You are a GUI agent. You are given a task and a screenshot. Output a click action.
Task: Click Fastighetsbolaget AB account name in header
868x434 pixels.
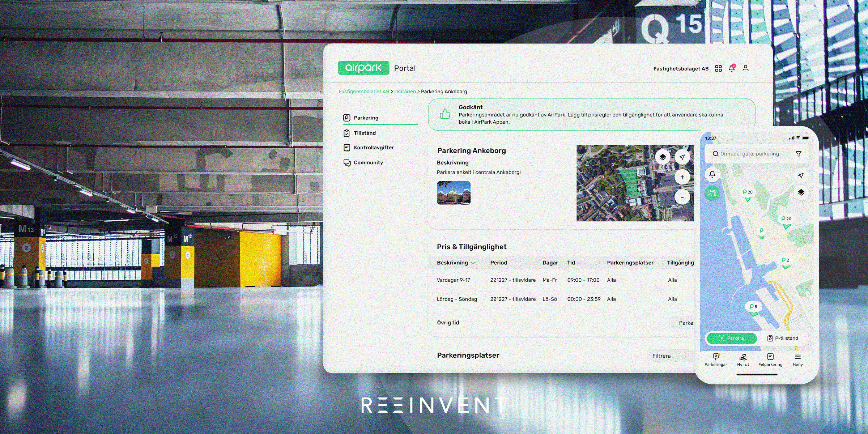click(x=681, y=69)
